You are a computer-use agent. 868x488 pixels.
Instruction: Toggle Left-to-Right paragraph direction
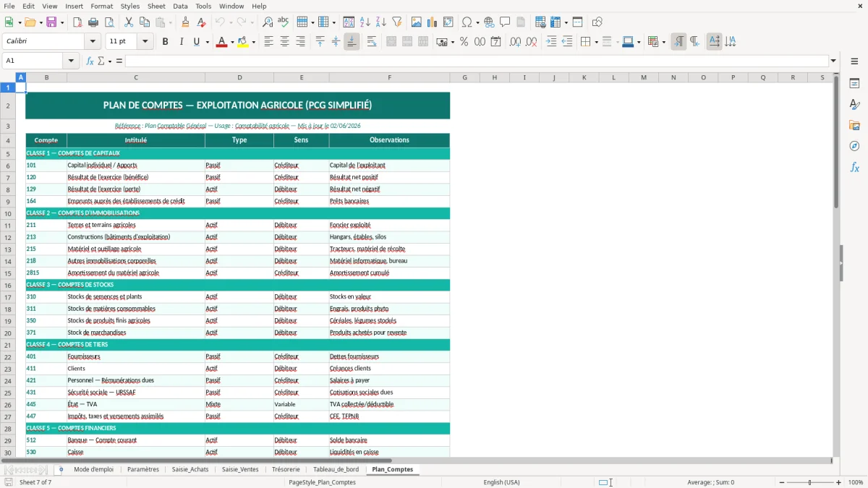pos(678,42)
